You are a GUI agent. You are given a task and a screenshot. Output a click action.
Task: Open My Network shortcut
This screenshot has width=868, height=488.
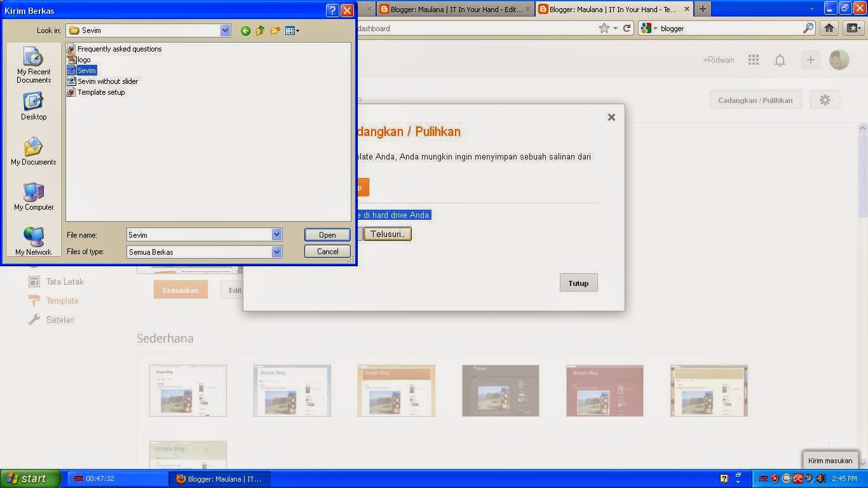(34, 241)
